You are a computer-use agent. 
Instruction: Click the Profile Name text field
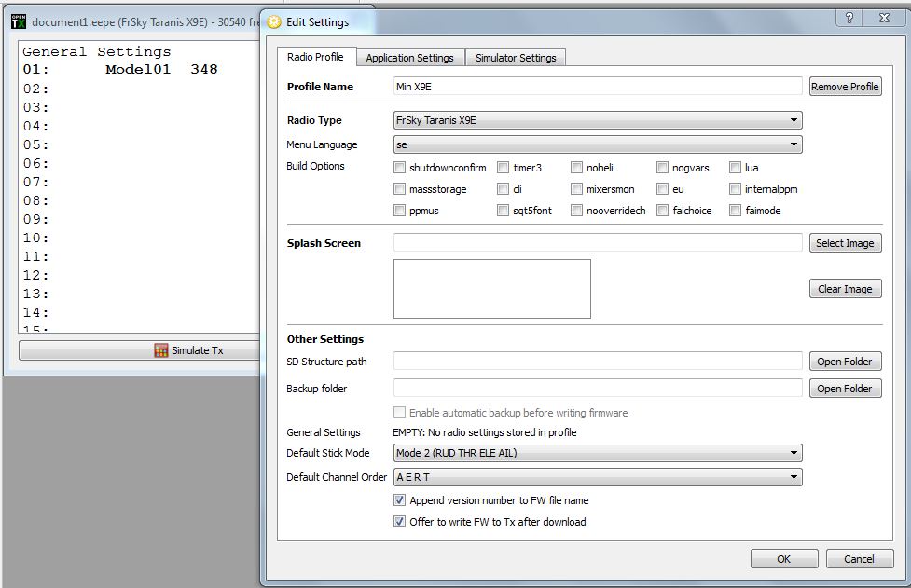point(597,87)
